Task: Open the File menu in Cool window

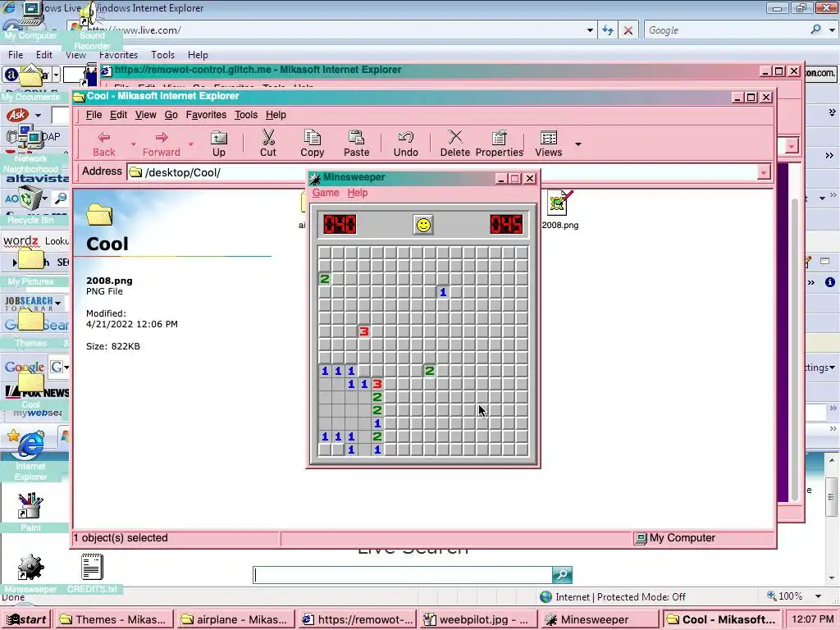Action: point(94,115)
